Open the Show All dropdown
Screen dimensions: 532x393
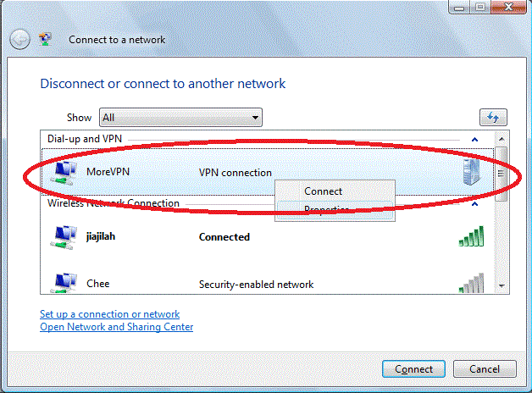pyautogui.click(x=180, y=118)
